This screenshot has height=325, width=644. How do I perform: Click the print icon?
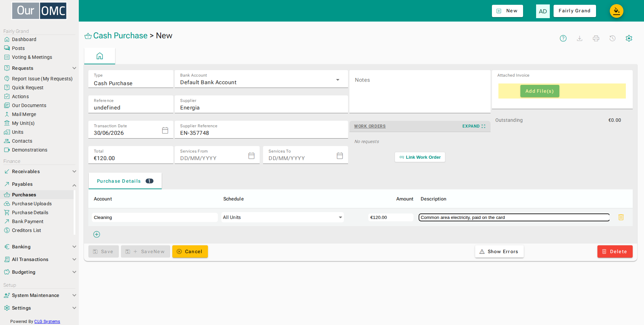point(596,38)
